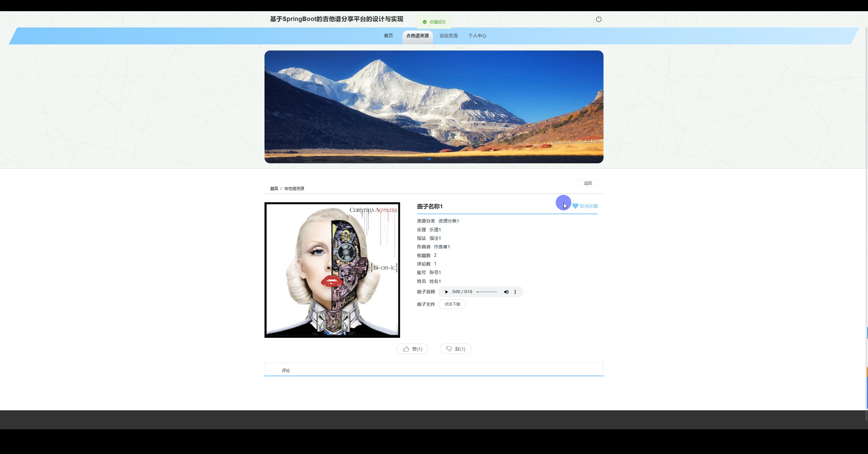Click the audio progress slider

pyautogui.click(x=487, y=292)
